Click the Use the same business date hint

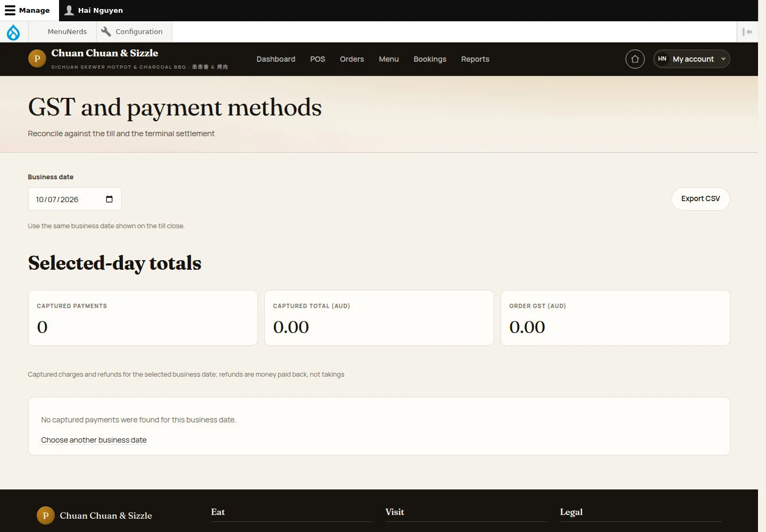point(106,226)
